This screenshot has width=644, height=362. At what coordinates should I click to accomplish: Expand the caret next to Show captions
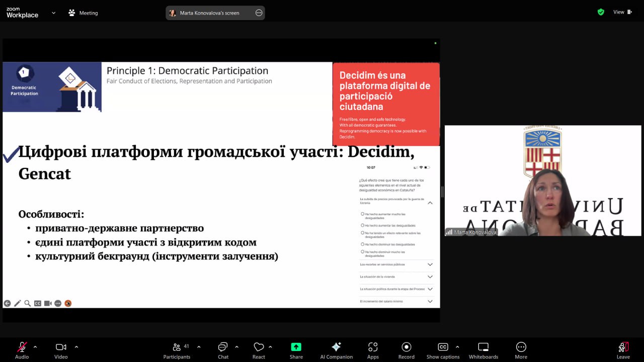coord(457,347)
